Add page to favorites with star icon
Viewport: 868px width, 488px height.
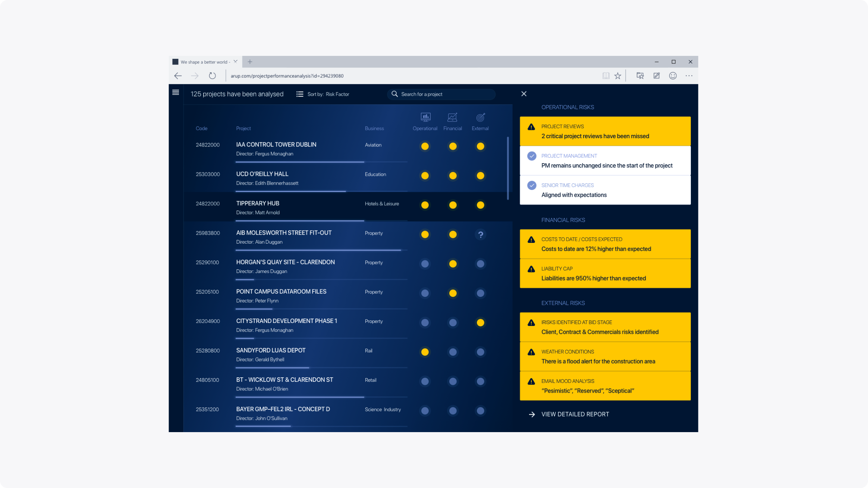(x=618, y=76)
